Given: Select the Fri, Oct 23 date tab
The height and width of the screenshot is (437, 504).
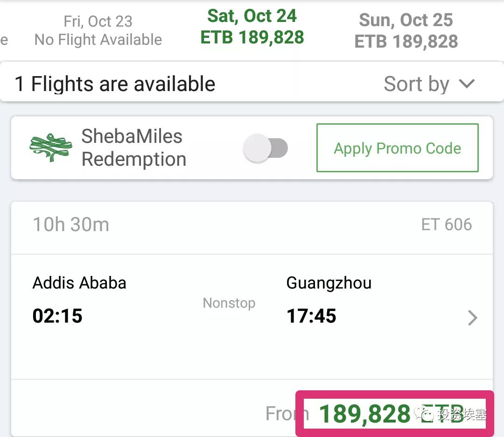Looking at the screenshot, I should (98, 30).
